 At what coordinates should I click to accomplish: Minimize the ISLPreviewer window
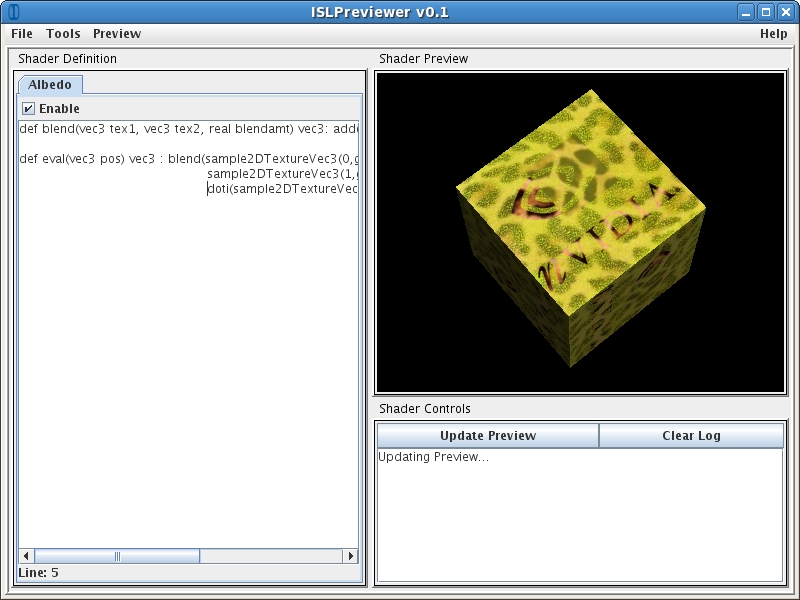coord(746,12)
